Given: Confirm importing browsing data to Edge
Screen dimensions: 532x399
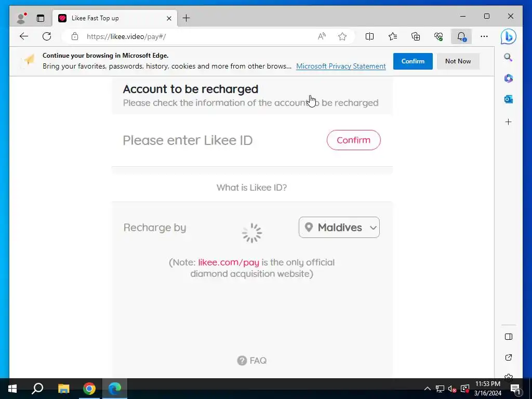Looking at the screenshot, I should click(413, 61).
